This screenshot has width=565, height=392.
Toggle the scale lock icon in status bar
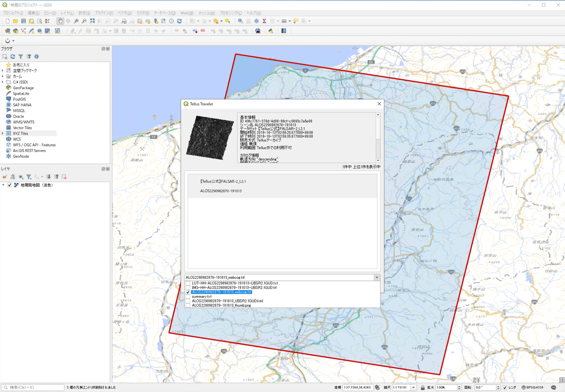pos(423,387)
